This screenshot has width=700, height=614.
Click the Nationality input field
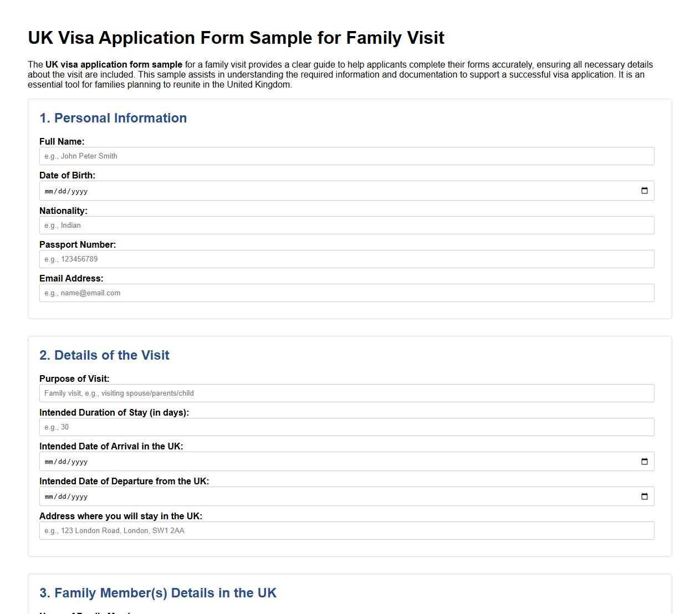[346, 225]
